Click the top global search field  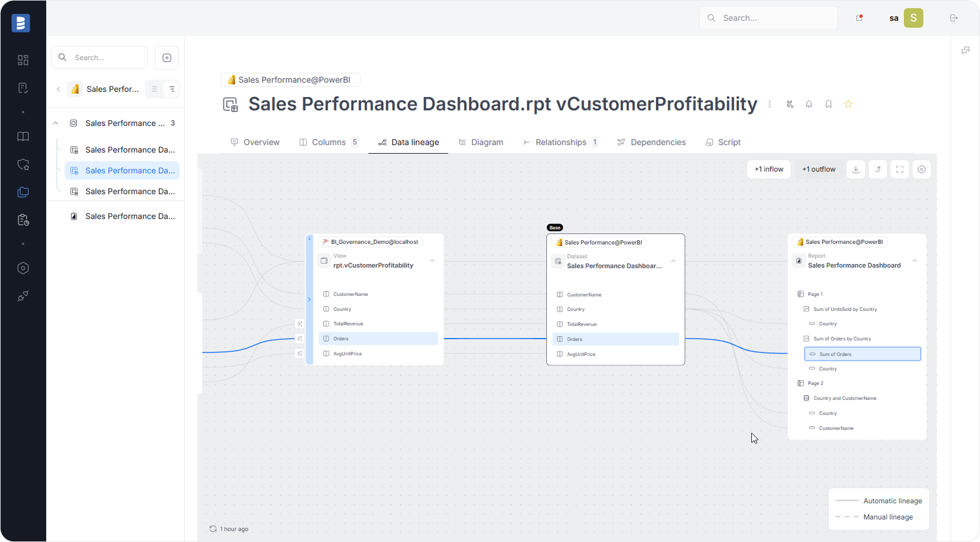point(768,18)
